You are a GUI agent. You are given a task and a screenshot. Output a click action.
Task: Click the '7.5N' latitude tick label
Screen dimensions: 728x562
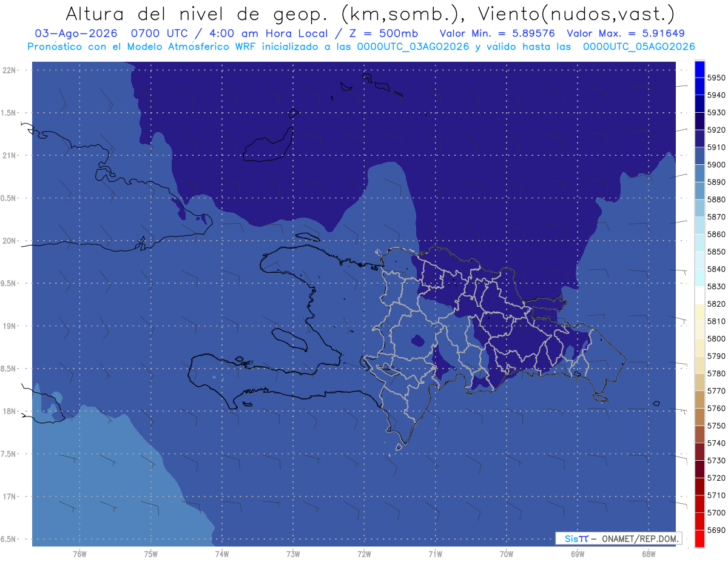9,454
